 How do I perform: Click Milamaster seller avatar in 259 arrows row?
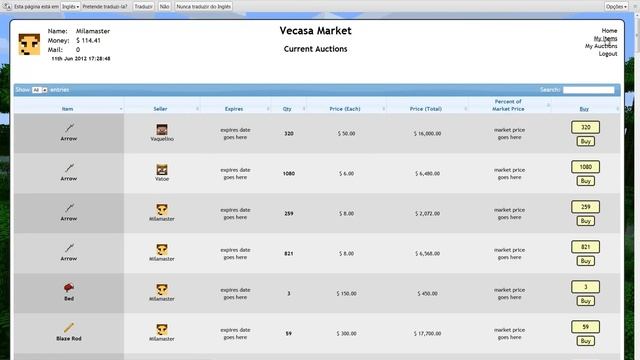click(x=162, y=210)
